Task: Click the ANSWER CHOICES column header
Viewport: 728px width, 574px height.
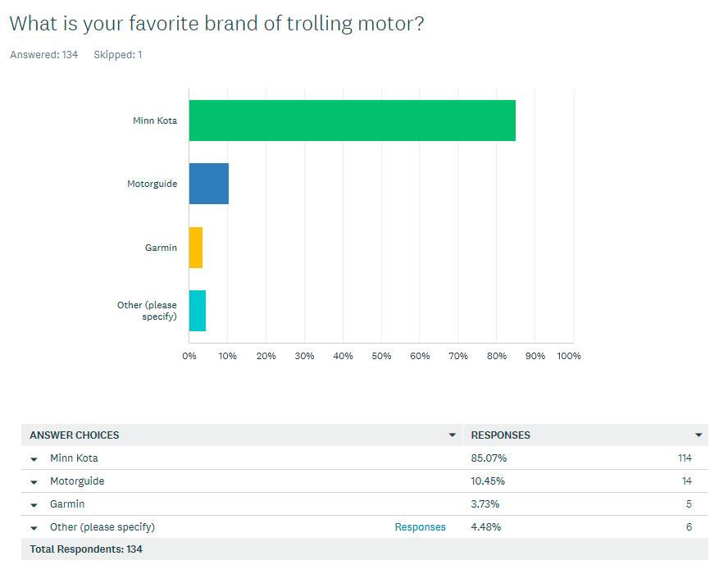Action: pos(75,435)
